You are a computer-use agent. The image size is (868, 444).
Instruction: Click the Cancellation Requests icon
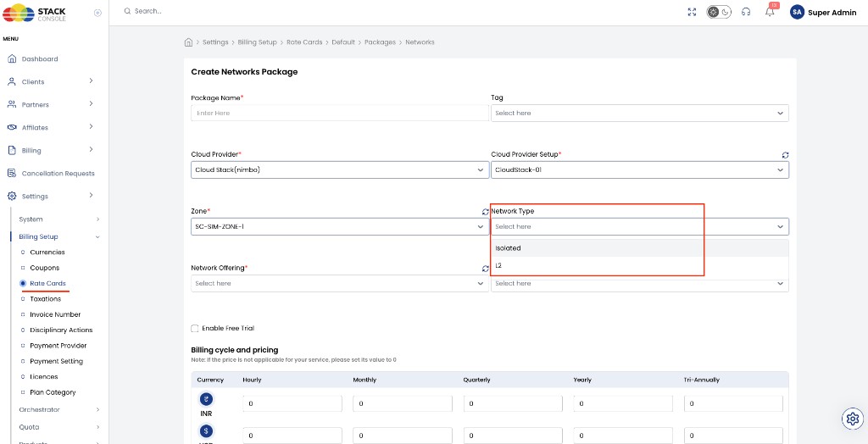(x=12, y=174)
